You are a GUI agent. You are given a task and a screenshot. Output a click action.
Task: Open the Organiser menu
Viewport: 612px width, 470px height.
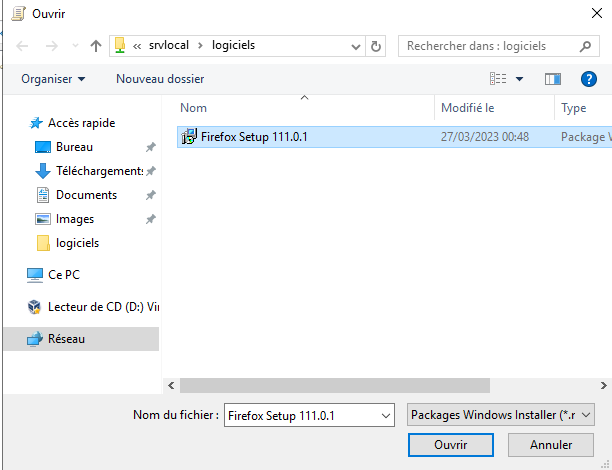point(53,78)
